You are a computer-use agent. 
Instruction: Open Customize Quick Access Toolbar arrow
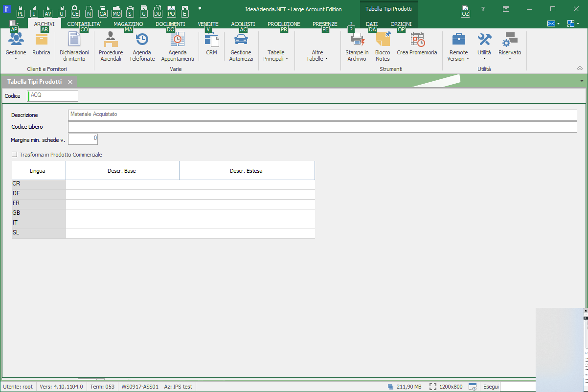(200, 9)
